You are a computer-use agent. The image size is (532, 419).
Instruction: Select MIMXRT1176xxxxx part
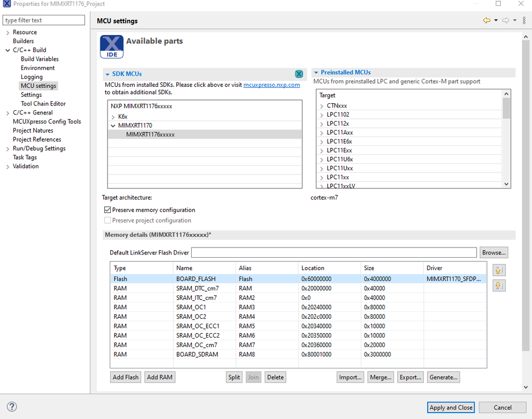click(x=204, y=134)
